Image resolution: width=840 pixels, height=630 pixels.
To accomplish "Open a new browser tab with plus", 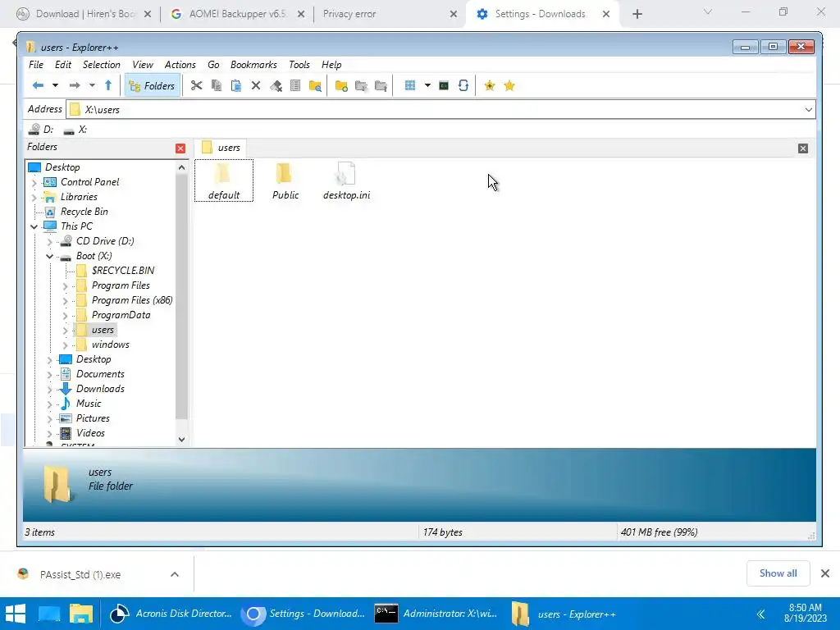I will [x=637, y=15].
